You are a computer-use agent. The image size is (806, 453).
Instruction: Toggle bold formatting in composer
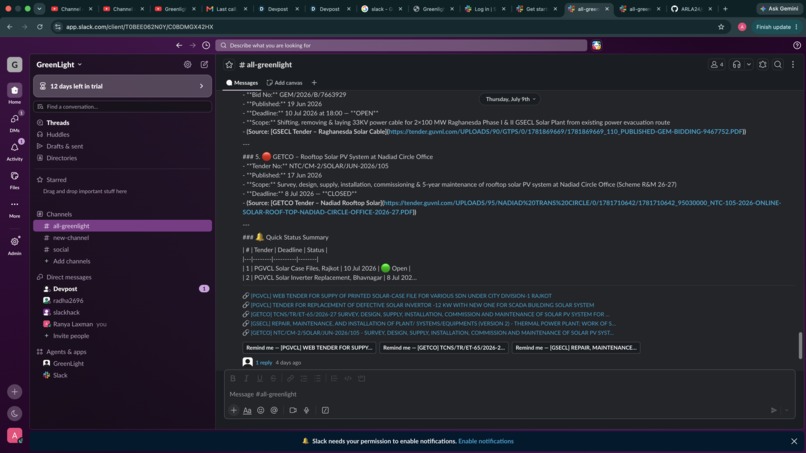(233, 378)
